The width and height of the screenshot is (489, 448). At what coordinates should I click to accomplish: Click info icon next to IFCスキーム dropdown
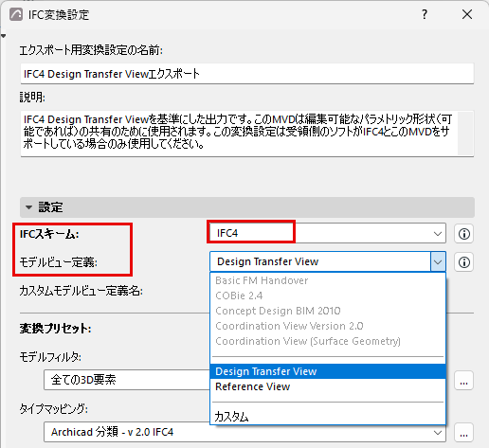(463, 234)
